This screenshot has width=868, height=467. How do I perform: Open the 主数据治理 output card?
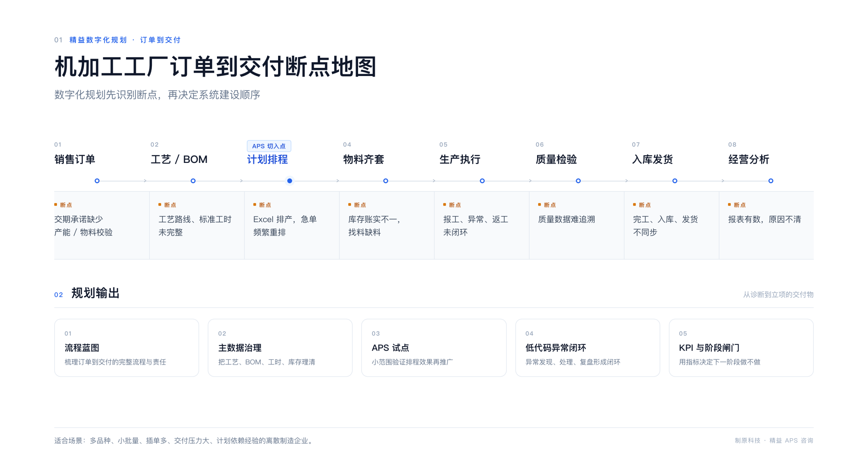280,348
